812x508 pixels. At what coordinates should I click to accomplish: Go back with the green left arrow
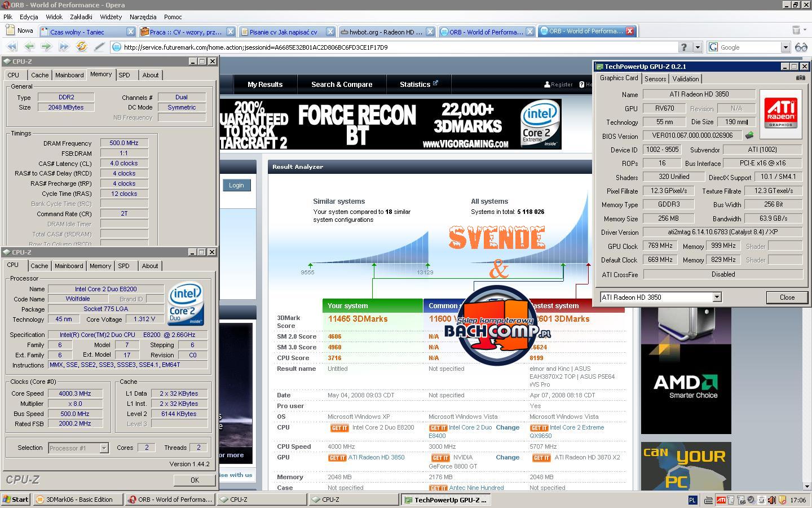coord(29,47)
